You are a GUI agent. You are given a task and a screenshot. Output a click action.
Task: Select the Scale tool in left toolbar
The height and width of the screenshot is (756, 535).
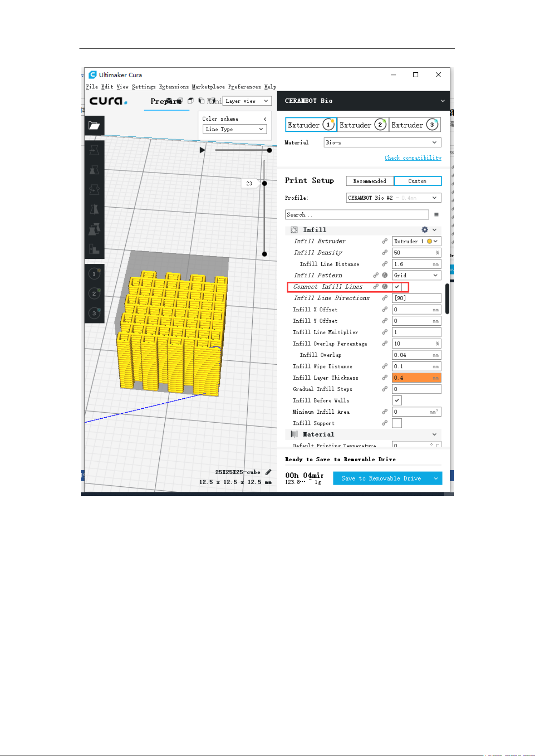coord(94,170)
